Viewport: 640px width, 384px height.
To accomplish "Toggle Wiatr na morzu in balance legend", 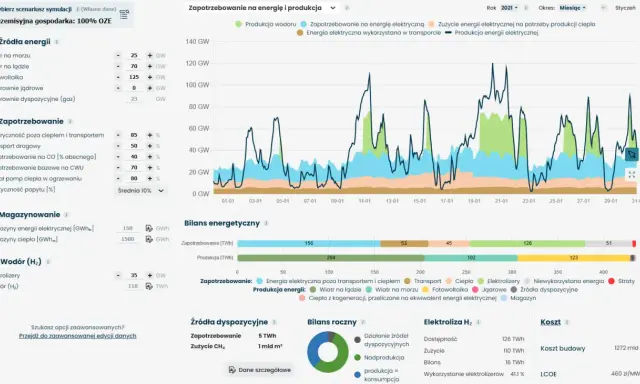I will click(x=392, y=290).
